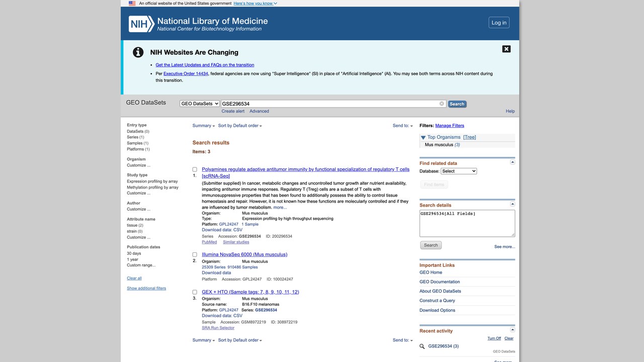Viewport: 644px width, 362px height.
Task: Click the blue Search button
Action: pyautogui.click(x=457, y=104)
